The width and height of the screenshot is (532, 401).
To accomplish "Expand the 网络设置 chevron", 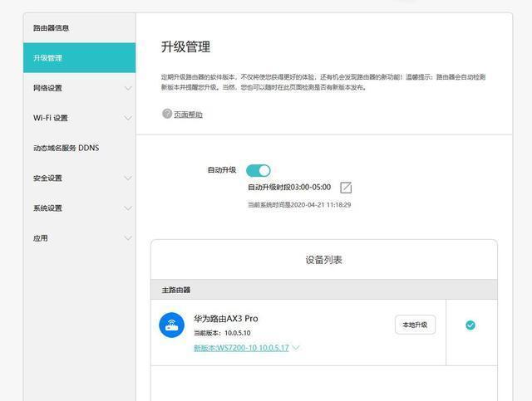I will [128, 89].
